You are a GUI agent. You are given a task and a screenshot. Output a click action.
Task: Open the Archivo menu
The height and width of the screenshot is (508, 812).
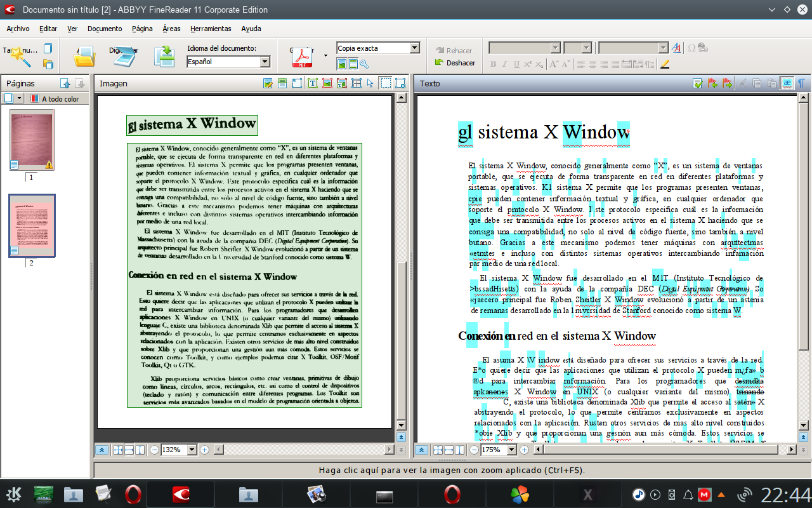[18, 29]
